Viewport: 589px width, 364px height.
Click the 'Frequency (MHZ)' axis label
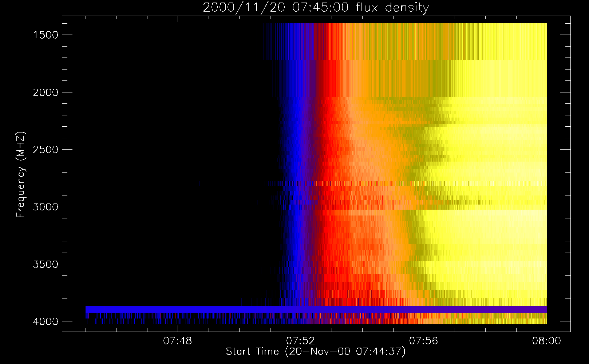click(x=21, y=175)
